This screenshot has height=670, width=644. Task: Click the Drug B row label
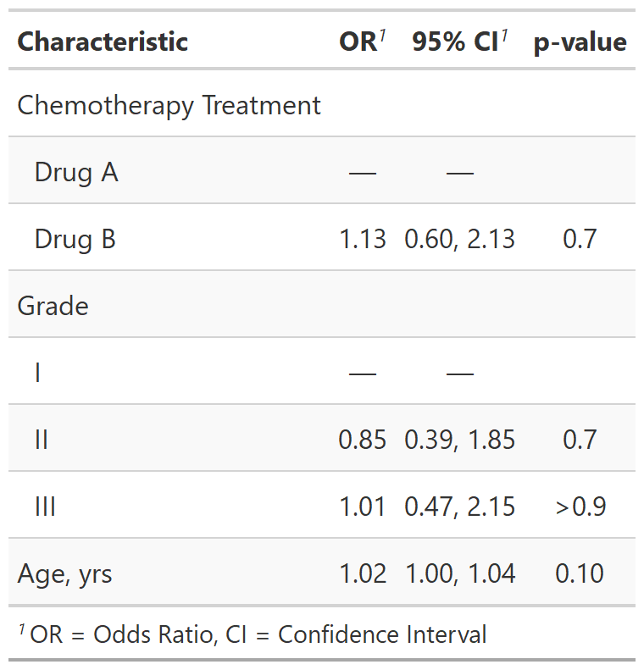(x=75, y=240)
